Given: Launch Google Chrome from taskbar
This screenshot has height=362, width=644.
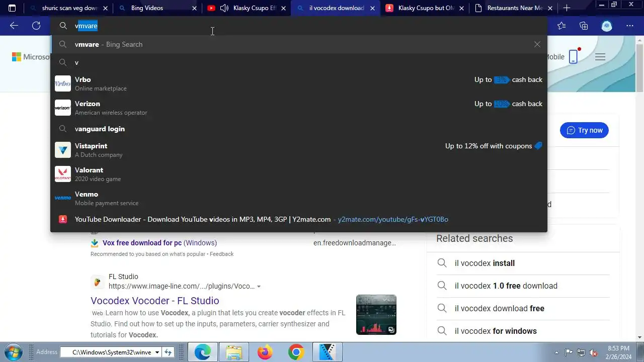Looking at the screenshot, I should click(296, 352).
